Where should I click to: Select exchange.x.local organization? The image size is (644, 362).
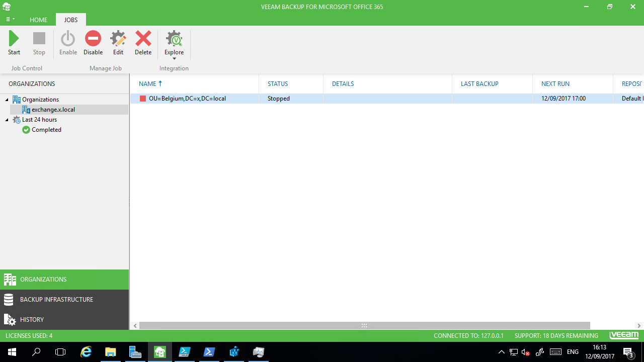point(53,110)
